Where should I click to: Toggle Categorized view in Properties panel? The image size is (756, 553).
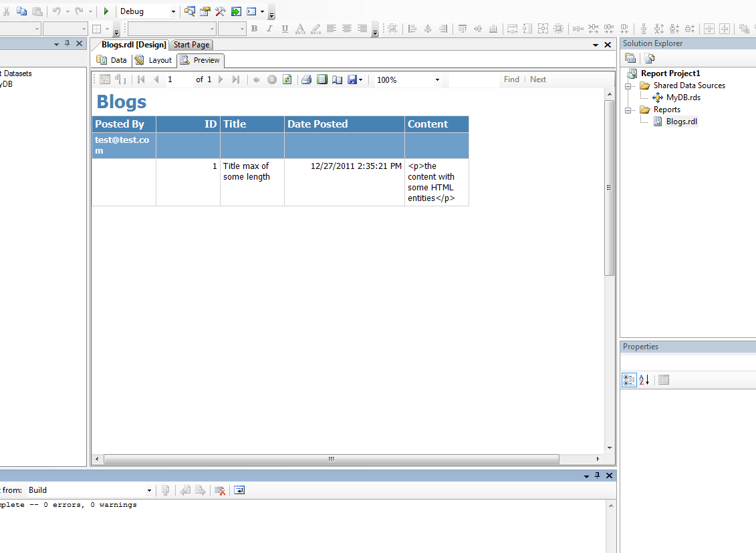tap(629, 380)
